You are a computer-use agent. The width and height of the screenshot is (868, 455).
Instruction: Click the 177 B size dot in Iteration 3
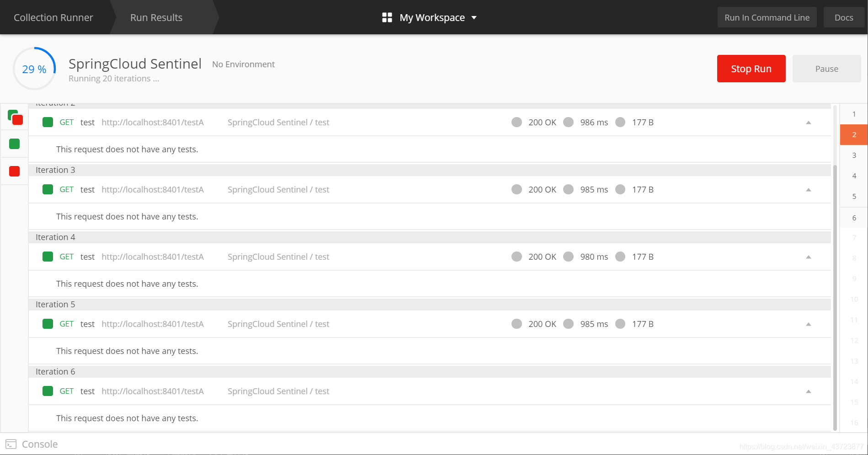pos(620,189)
